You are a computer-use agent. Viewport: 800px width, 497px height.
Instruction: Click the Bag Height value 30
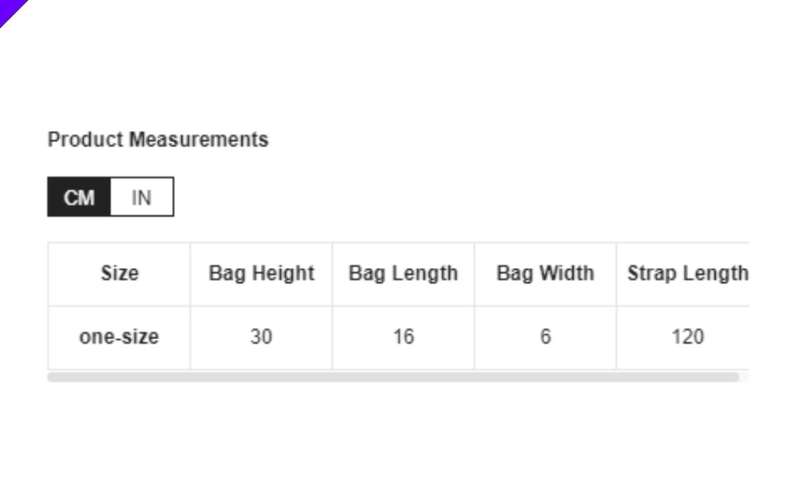pyautogui.click(x=261, y=337)
